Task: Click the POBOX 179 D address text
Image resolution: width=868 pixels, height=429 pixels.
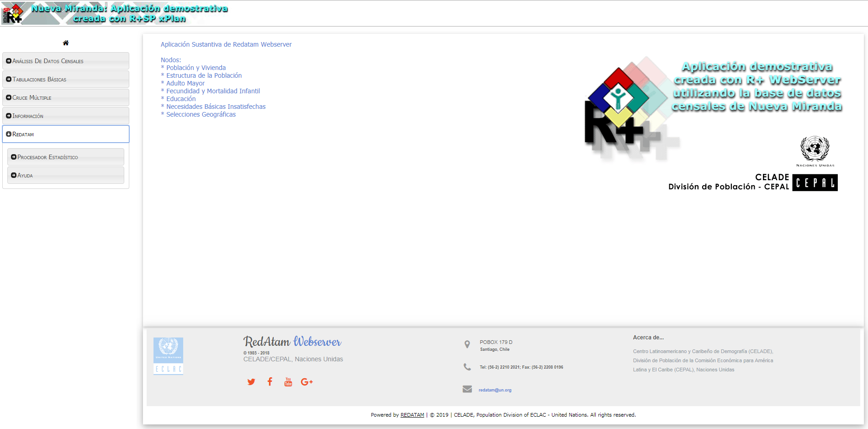Action: (496, 342)
